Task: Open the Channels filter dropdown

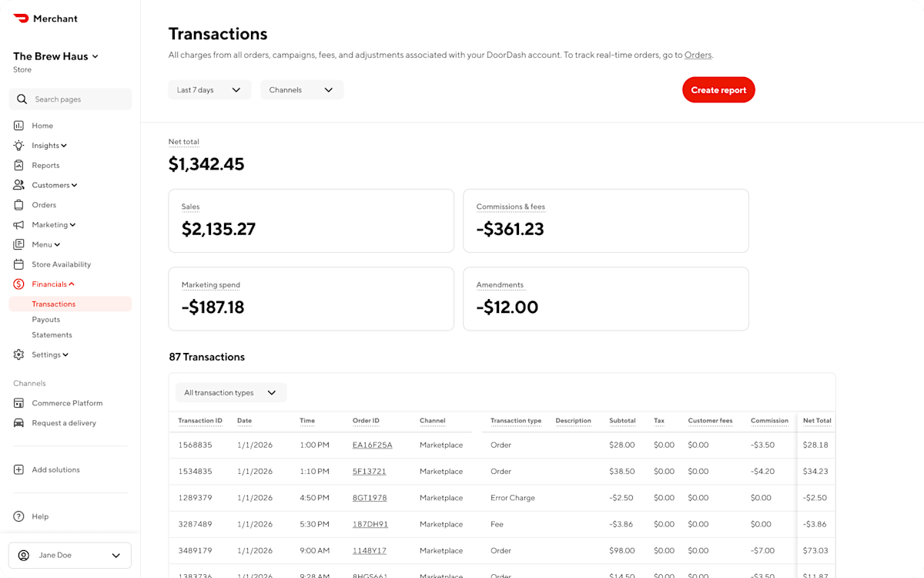Action: [x=301, y=89]
